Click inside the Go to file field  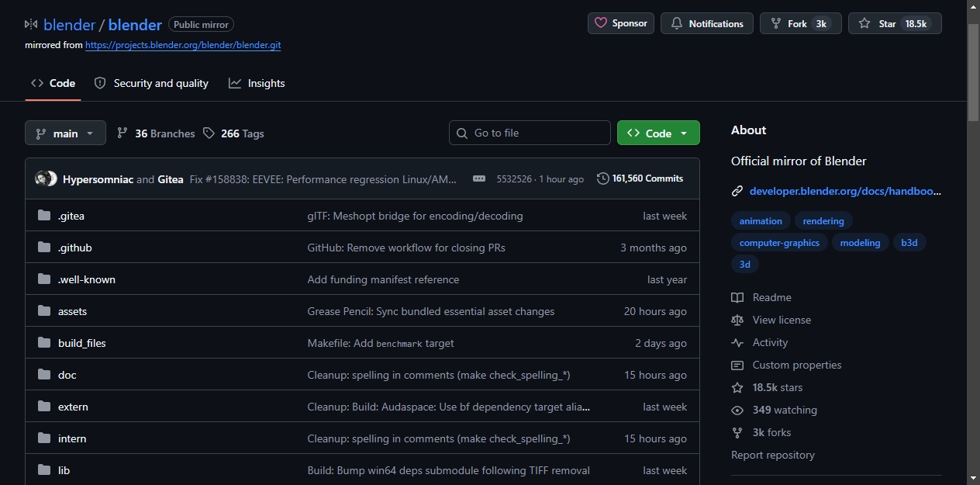530,133
